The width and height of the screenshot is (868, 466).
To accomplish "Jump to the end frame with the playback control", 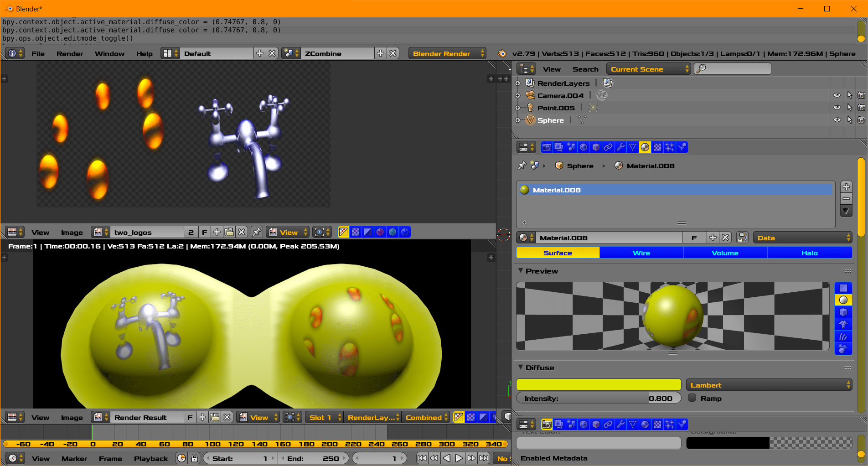I will tap(484, 458).
